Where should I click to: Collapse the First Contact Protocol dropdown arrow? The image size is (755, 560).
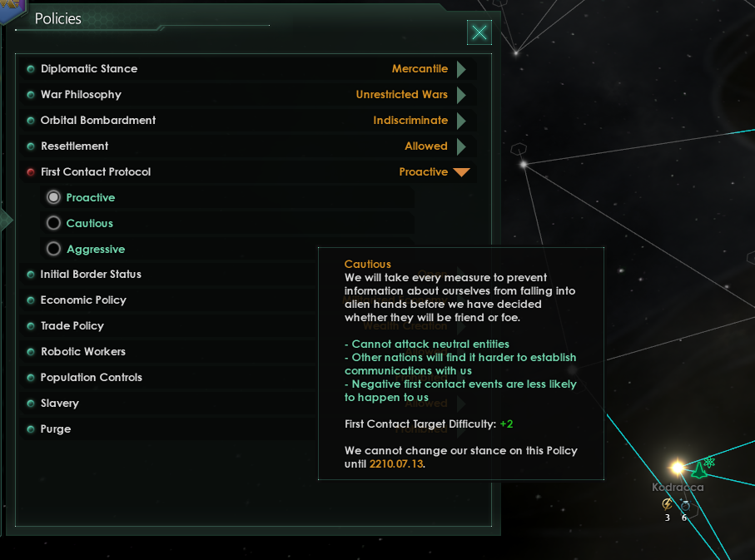coord(462,172)
